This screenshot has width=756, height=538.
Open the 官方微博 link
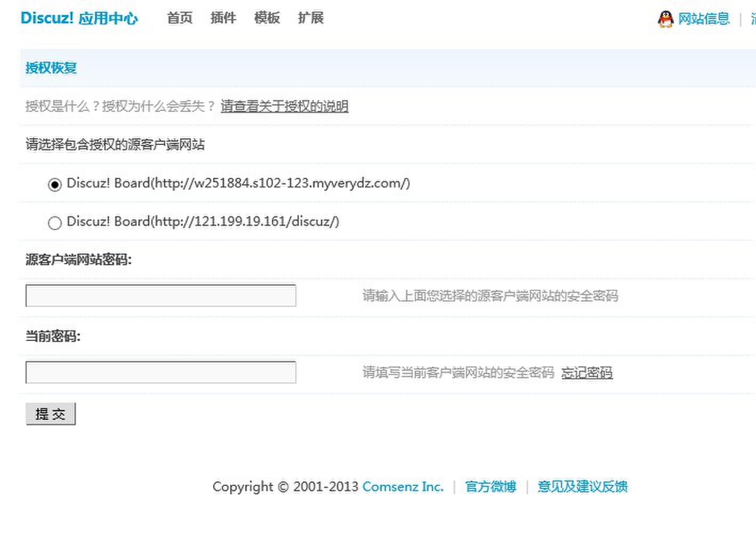tap(490, 486)
